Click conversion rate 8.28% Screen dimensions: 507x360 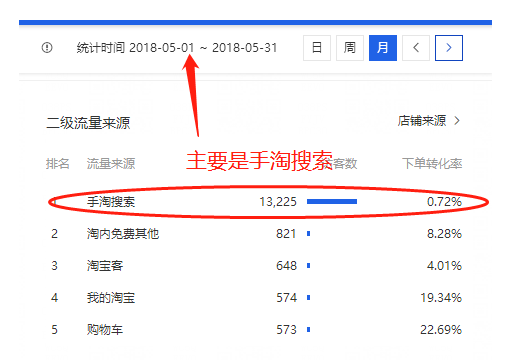[x=444, y=234]
